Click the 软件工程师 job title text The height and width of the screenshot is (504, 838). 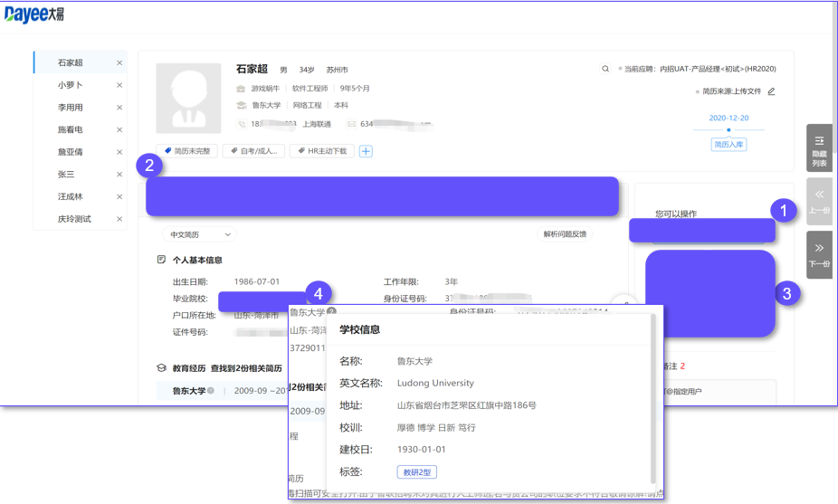tap(310, 89)
